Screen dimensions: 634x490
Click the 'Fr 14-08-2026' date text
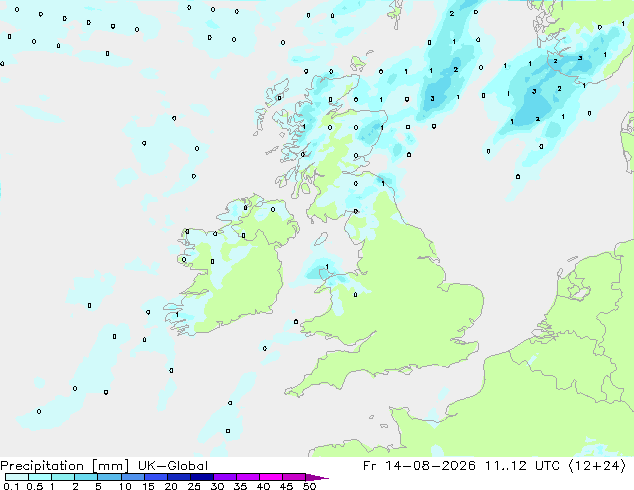[419, 466]
